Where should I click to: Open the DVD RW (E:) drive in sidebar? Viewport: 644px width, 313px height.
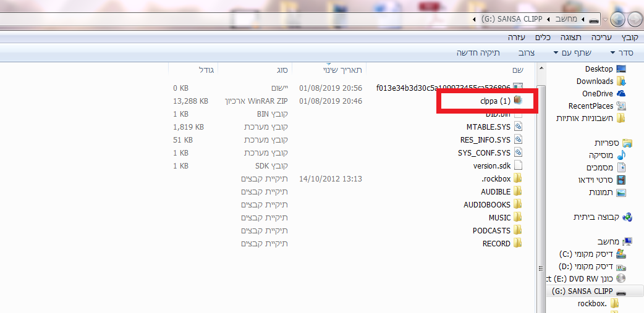click(586, 278)
